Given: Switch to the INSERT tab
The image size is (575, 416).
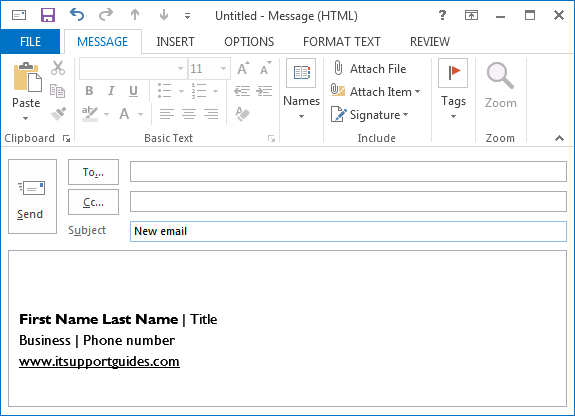Looking at the screenshot, I should click(x=175, y=42).
